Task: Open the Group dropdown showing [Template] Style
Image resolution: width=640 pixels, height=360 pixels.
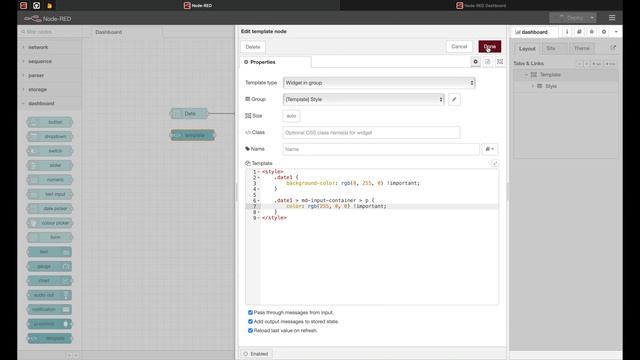Action: [363, 99]
